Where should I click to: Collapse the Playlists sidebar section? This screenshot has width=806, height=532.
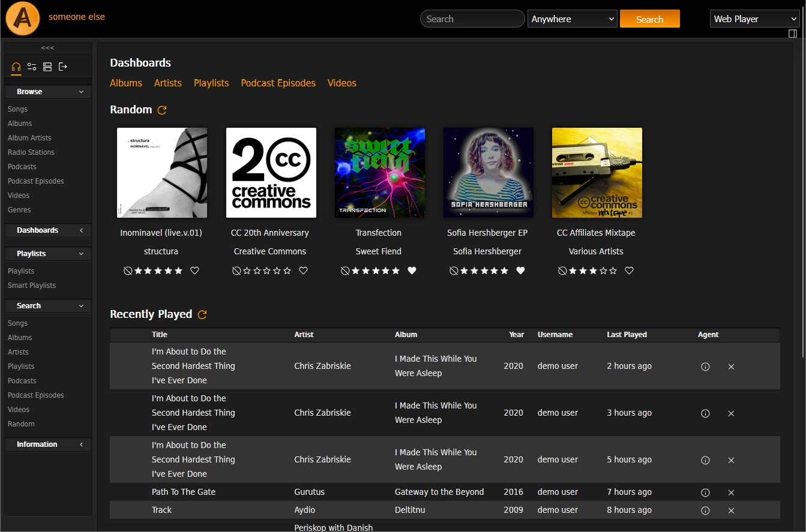coord(48,254)
